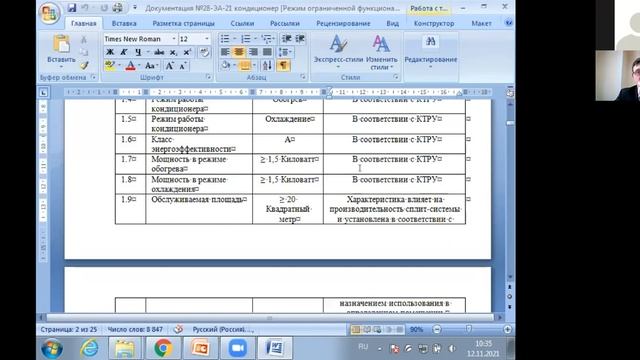Image resolution: width=640 pixels, height=360 pixels.
Task: Grow font size with large A icon
Action: click(x=169, y=65)
